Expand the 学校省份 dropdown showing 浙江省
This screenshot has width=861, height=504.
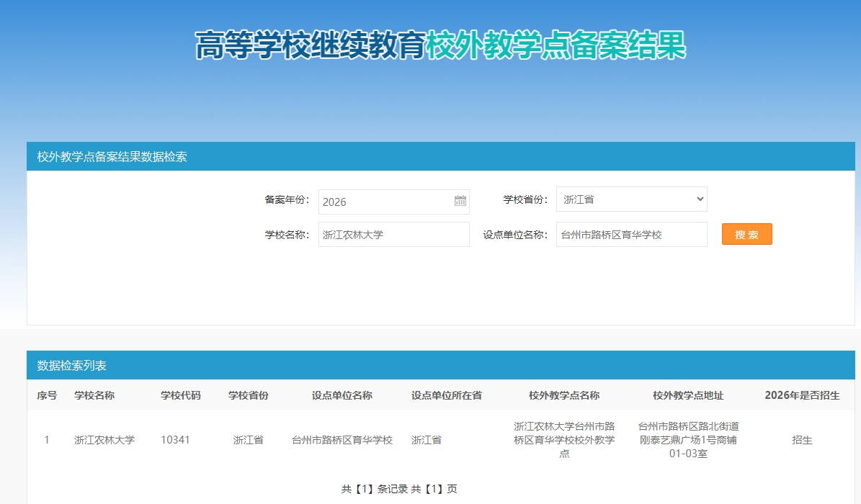[x=631, y=199]
